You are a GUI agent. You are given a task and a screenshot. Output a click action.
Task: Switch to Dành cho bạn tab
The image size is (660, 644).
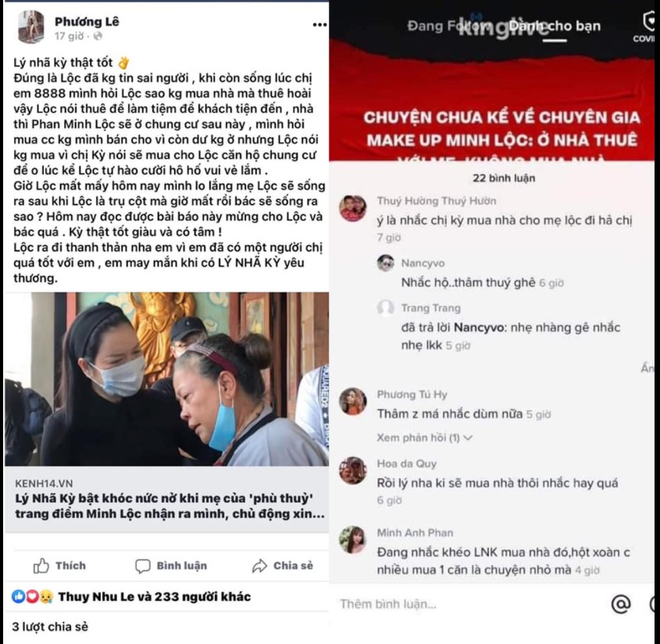click(555, 26)
